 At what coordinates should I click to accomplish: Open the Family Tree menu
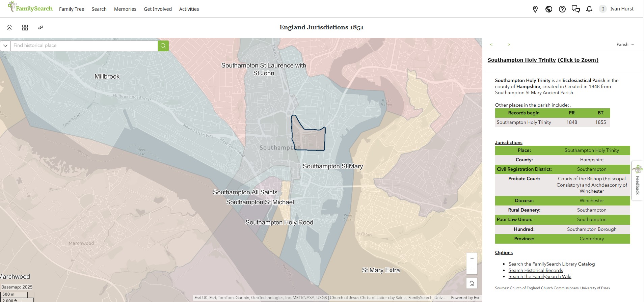point(72,9)
